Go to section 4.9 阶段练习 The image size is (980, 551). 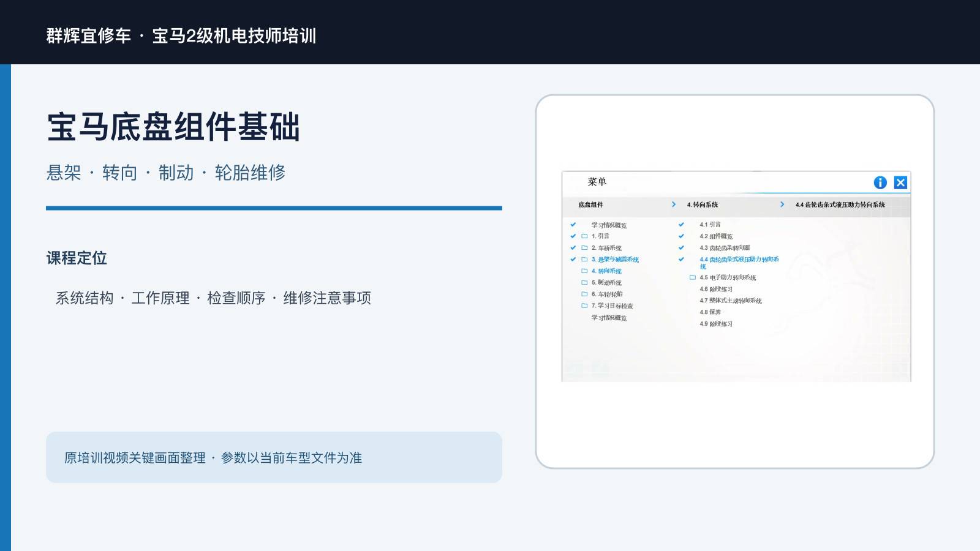(x=716, y=324)
